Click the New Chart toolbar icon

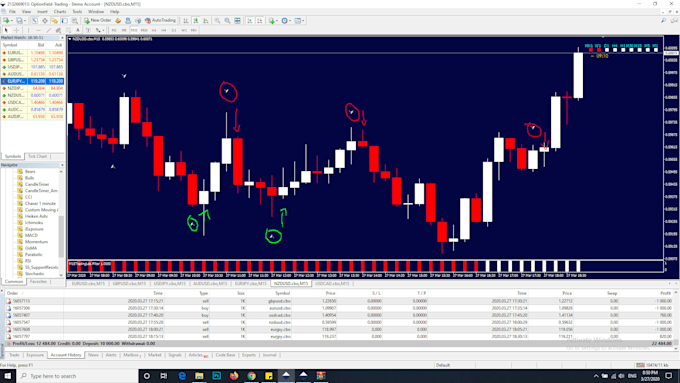pyautogui.click(x=7, y=20)
